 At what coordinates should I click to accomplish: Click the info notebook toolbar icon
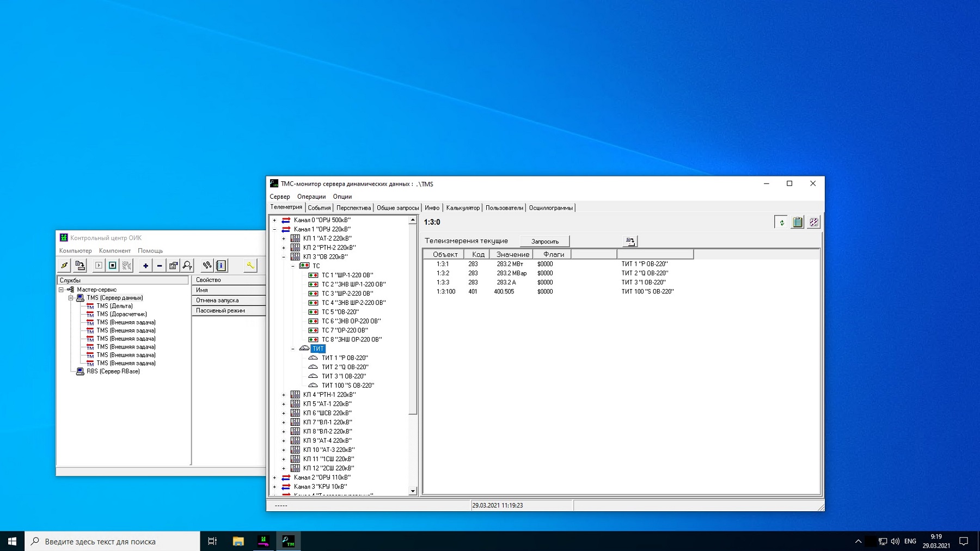221,266
